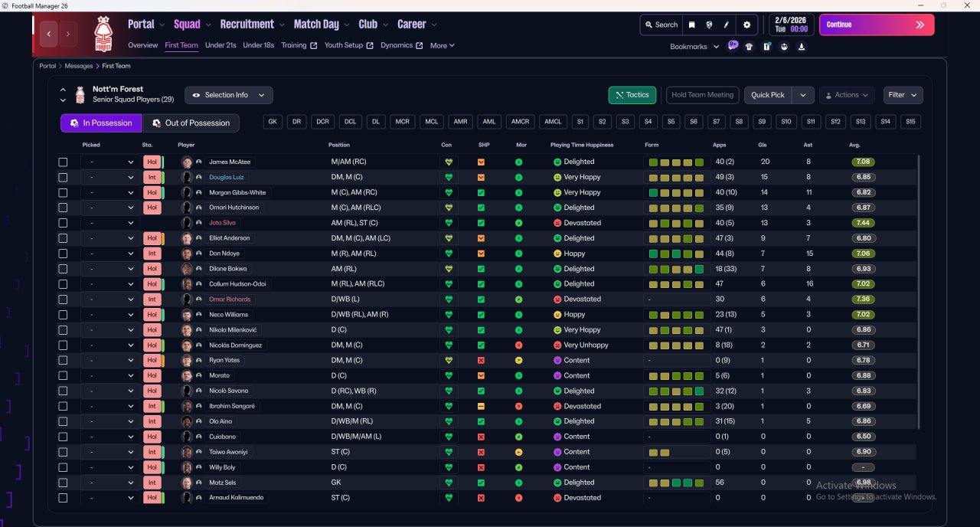Click the shirt icon under Bookmarks
The height and width of the screenshot is (527, 980).
(749, 47)
